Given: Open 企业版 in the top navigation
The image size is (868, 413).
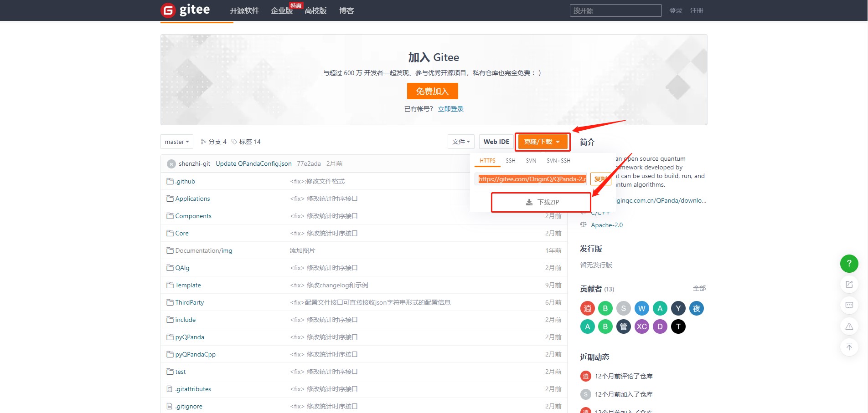Looking at the screenshot, I should pos(282,10).
